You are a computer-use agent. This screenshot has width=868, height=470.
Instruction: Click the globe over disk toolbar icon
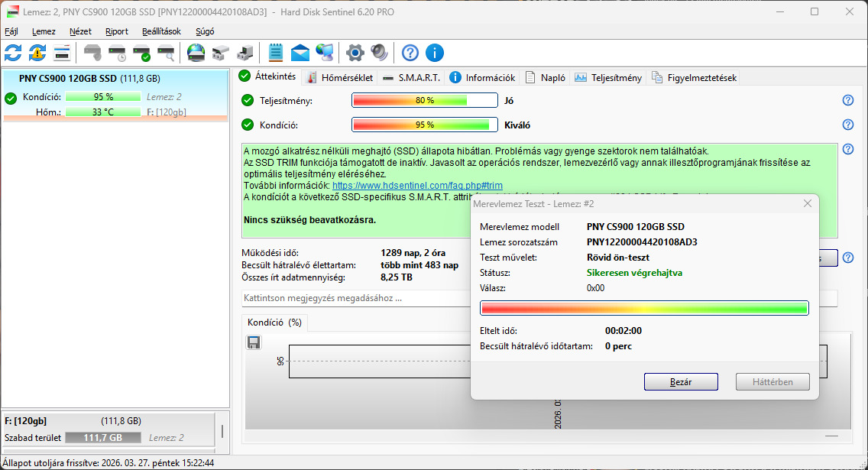(196, 53)
